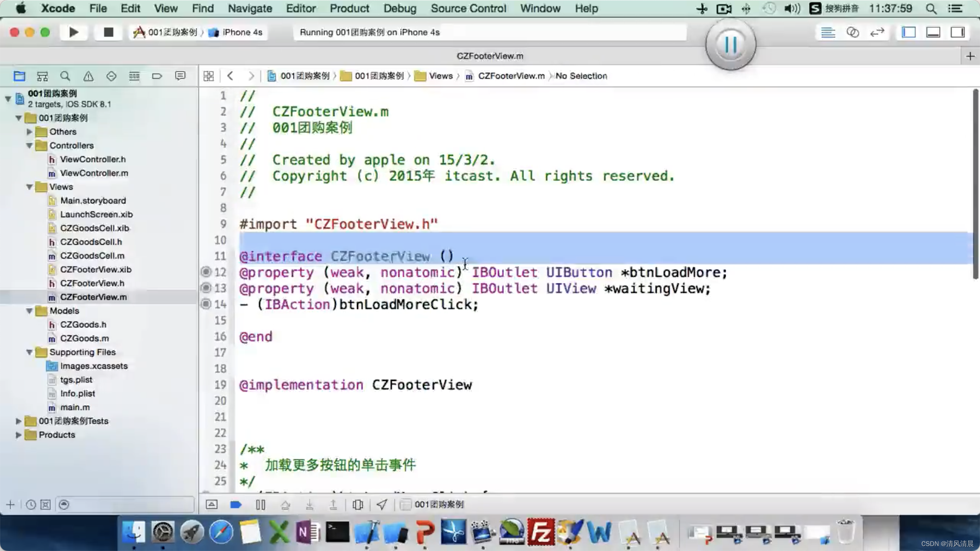
Task: Toggle outlet connection circle on line 13
Action: click(x=206, y=288)
